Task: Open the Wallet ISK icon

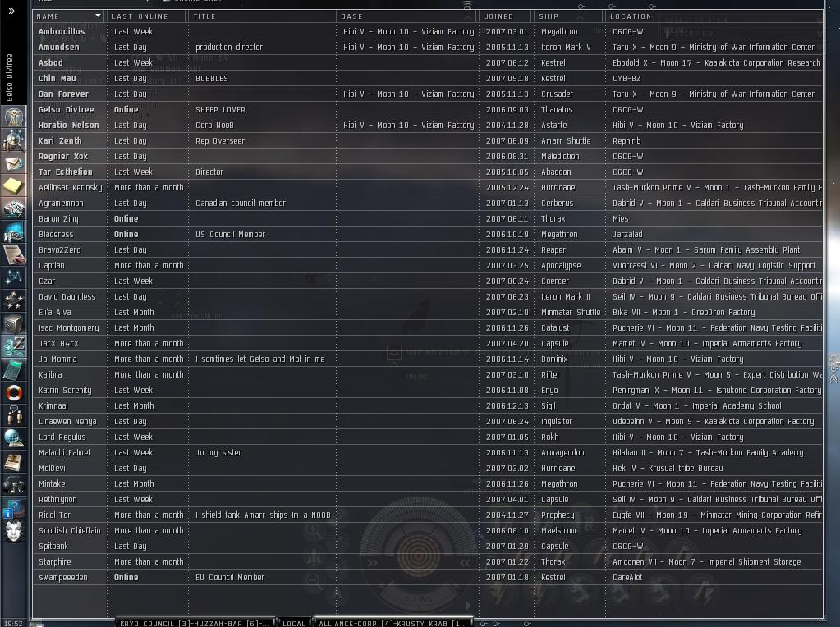Action: (13, 347)
